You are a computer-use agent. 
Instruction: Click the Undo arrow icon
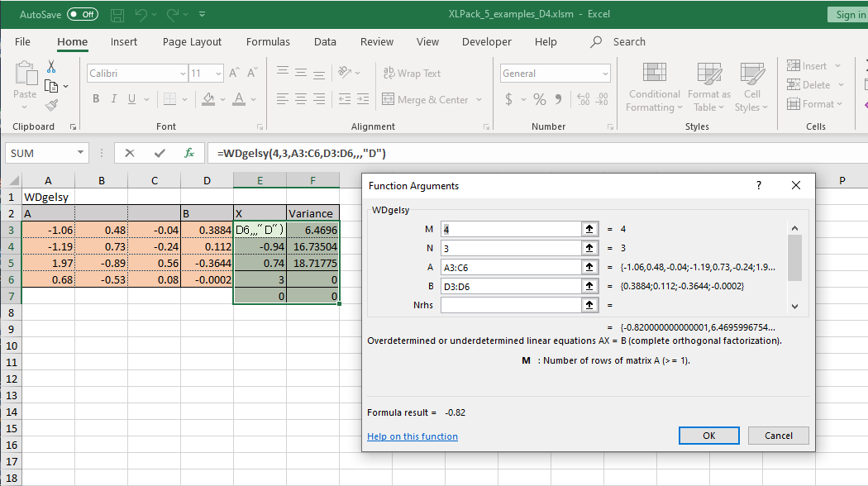pyautogui.click(x=141, y=15)
